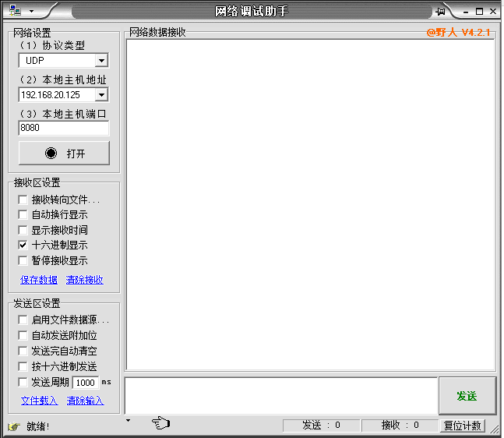The width and height of the screenshot is (504, 438).
Task: Click the pin window icon
Action: pyautogui.click(x=441, y=12)
